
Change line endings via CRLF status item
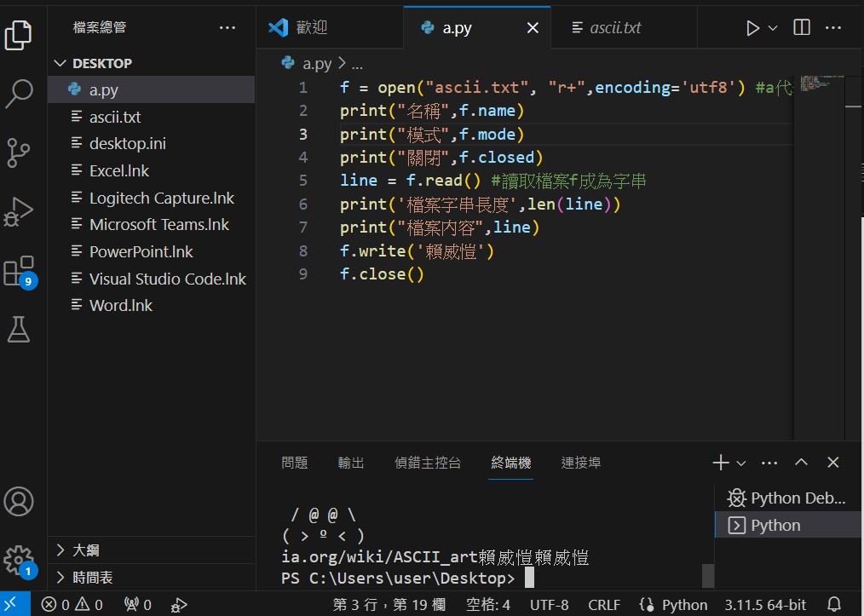coord(604,605)
